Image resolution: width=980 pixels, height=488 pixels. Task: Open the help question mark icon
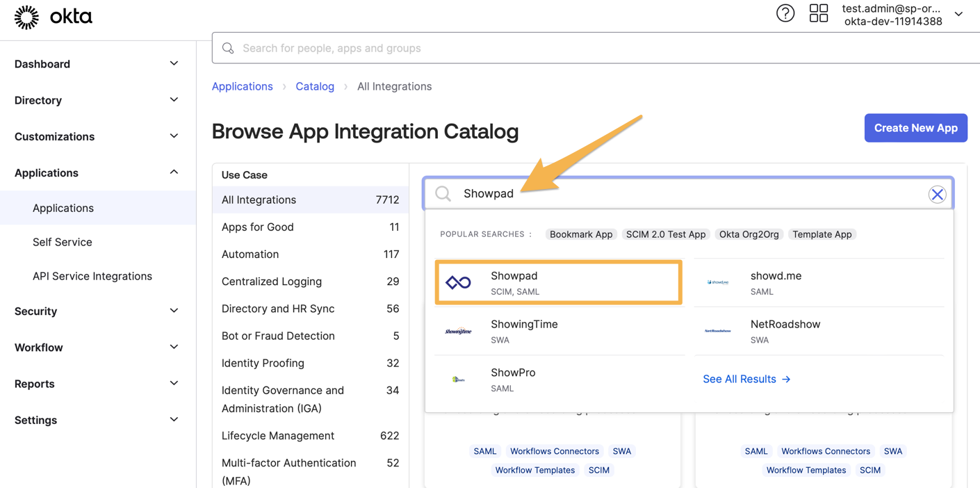click(785, 13)
